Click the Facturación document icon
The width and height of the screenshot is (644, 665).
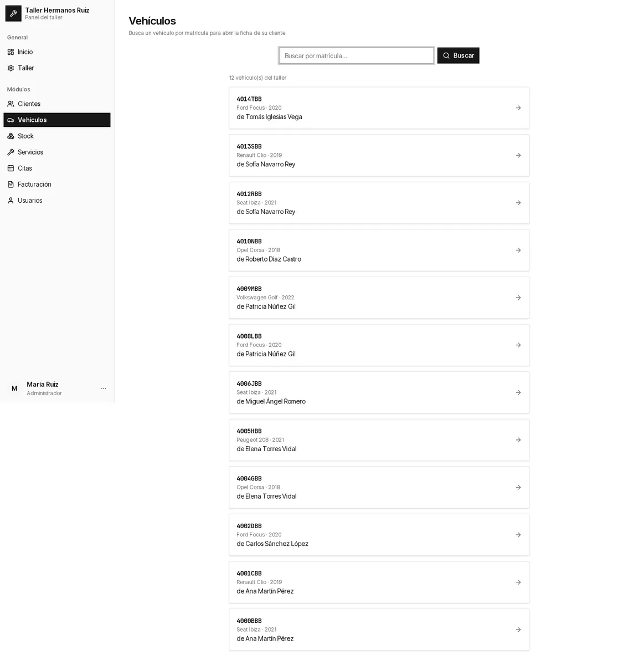(11, 185)
